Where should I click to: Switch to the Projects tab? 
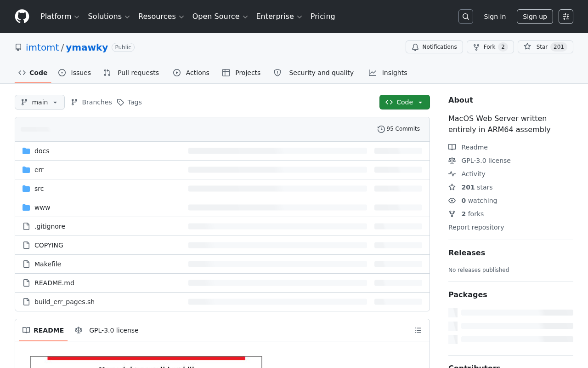(241, 73)
